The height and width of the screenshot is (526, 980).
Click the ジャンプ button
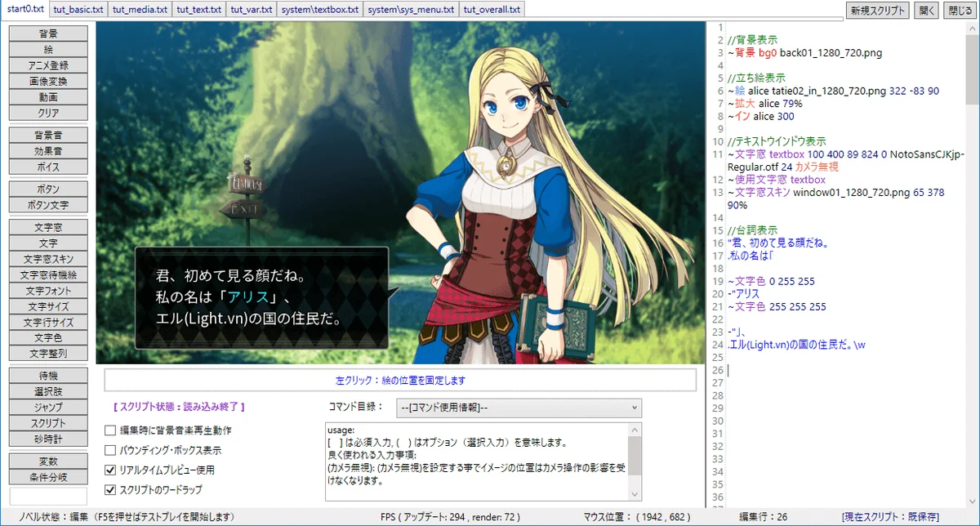pyautogui.click(x=48, y=408)
